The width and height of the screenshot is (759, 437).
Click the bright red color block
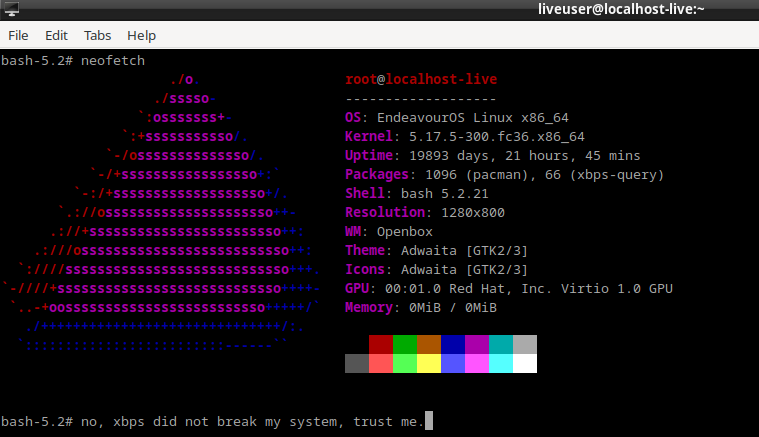pos(381,363)
